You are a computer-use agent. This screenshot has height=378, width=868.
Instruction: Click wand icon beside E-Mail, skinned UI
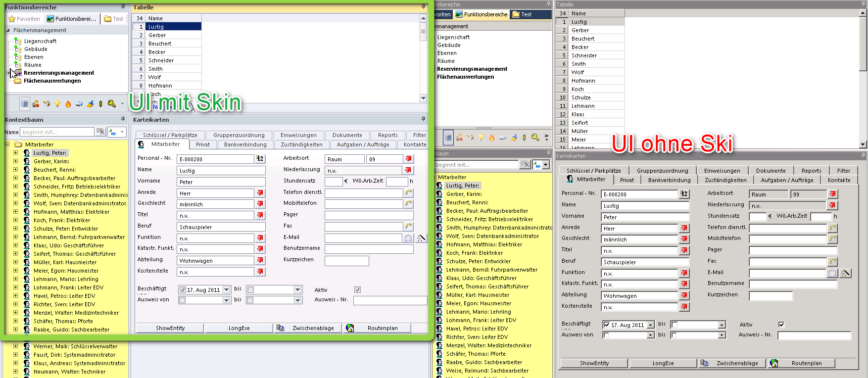coord(421,238)
